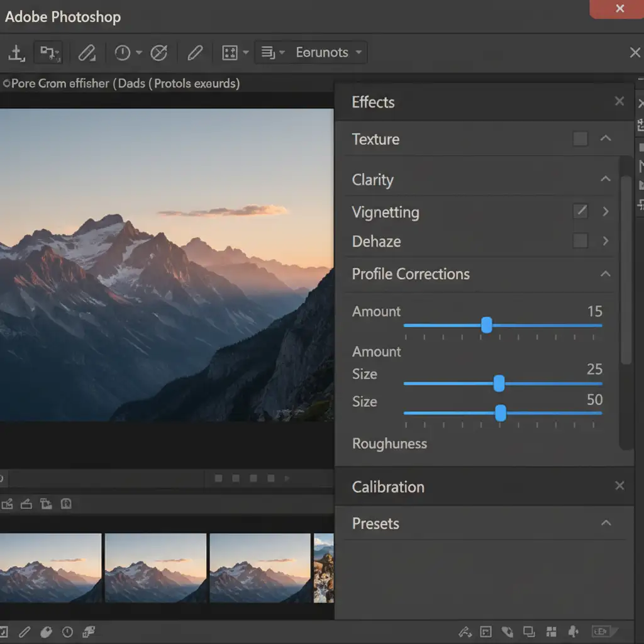Click the overlapping squares icon in the bottom bar
Image resolution: width=644 pixels, height=644 pixels.
pyautogui.click(x=529, y=631)
